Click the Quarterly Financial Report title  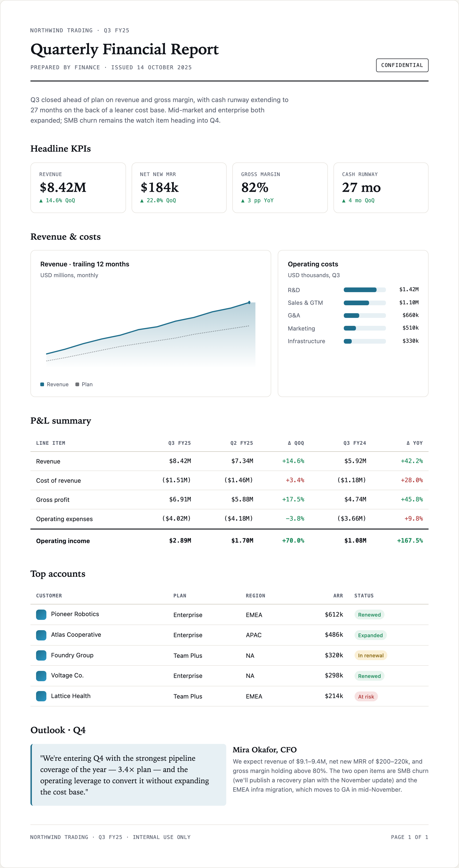click(x=124, y=49)
